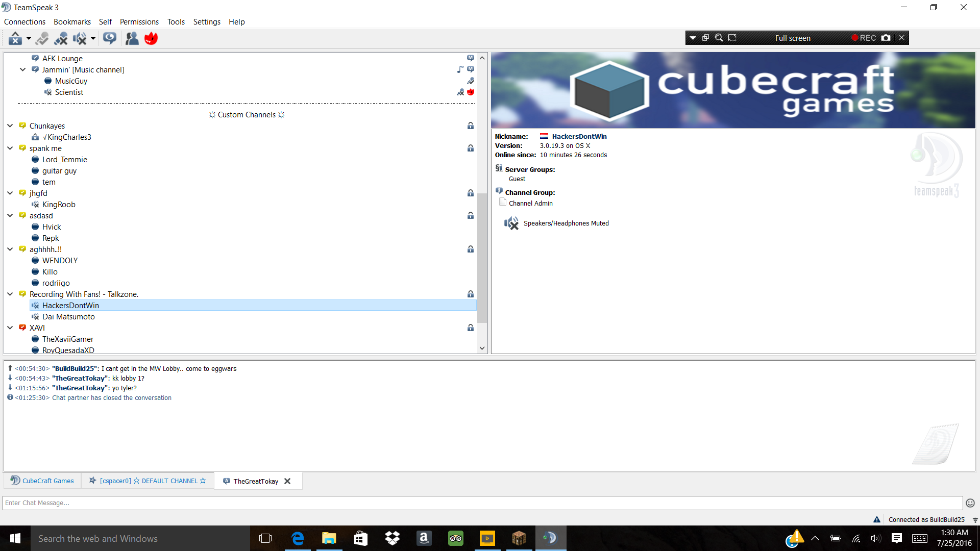Click the lock icon on XAVI channel

click(x=471, y=328)
